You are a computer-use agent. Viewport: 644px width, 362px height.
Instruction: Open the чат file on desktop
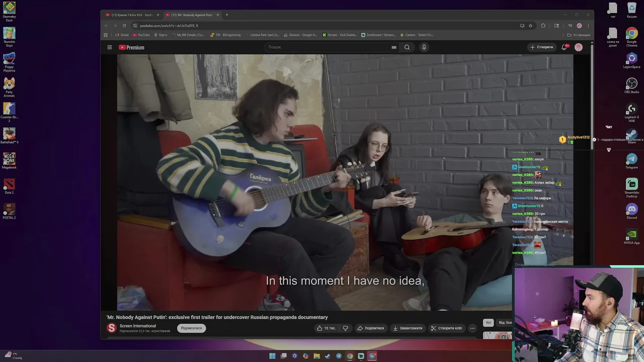tap(613, 10)
